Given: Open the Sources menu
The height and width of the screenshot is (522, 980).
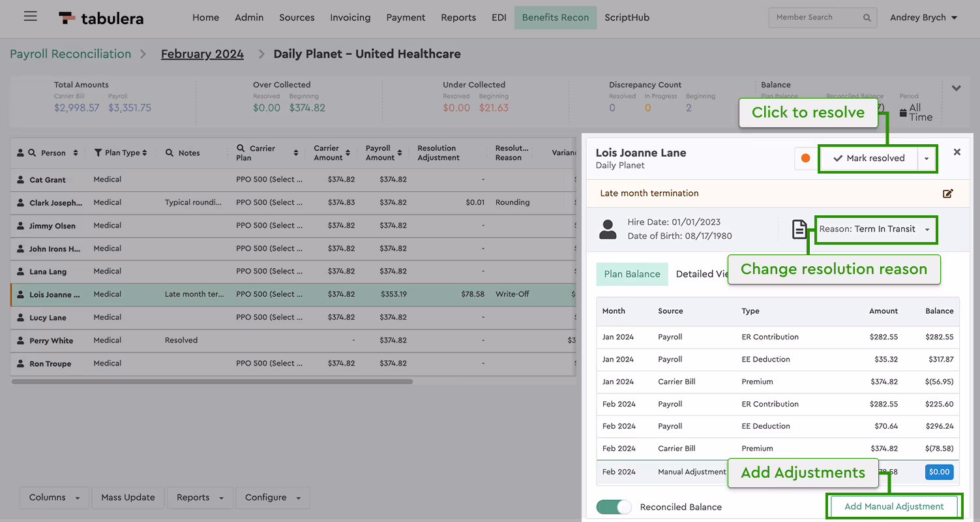Looking at the screenshot, I should click(x=297, y=18).
